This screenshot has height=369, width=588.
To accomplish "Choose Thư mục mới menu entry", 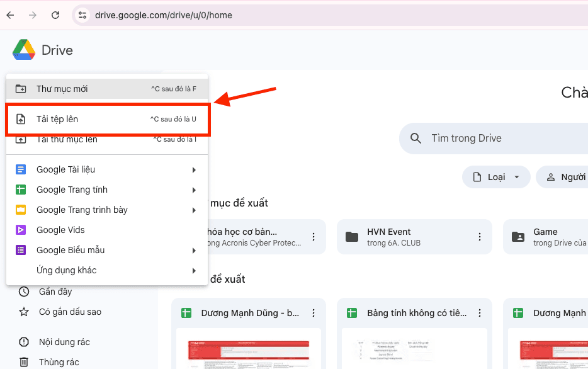I will click(107, 89).
